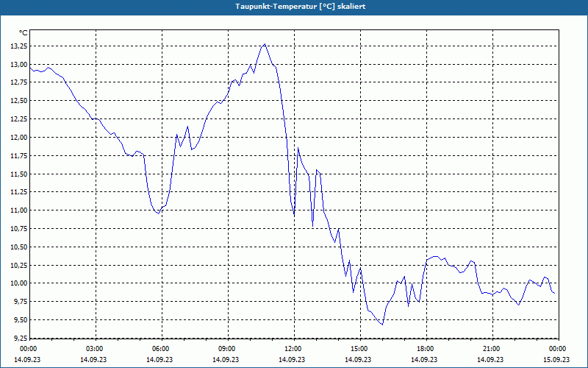Click the '12:00' time label on the x-axis
The image size is (588, 368).
point(293,349)
